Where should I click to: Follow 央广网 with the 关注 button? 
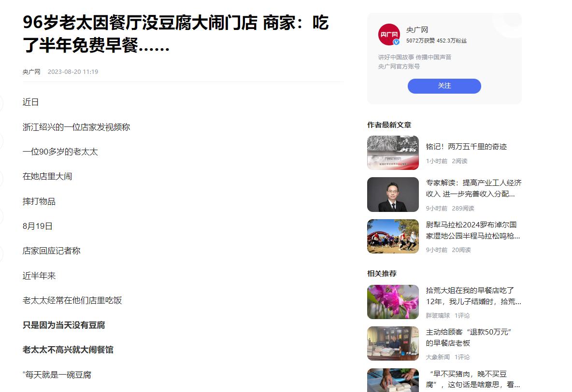(x=444, y=86)
